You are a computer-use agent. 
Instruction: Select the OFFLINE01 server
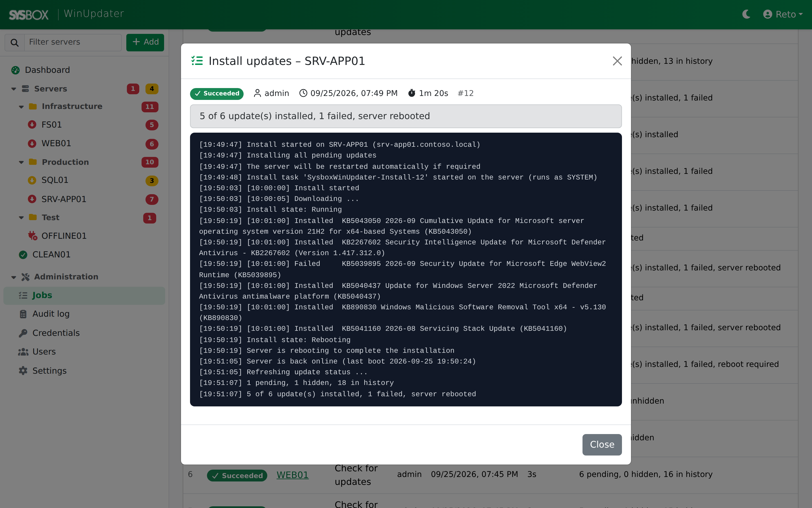click(64, 236)
